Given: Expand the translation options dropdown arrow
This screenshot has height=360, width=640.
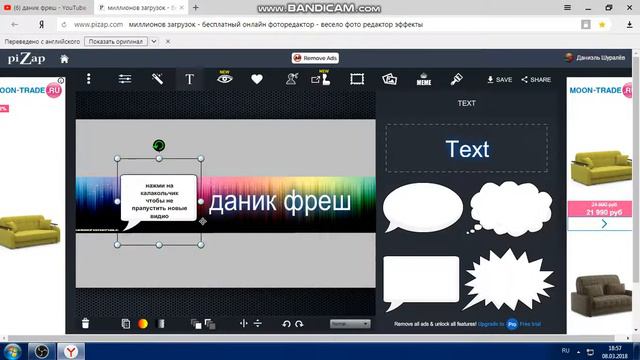Looking at the screenshot, I should click(x=154, y=41).
